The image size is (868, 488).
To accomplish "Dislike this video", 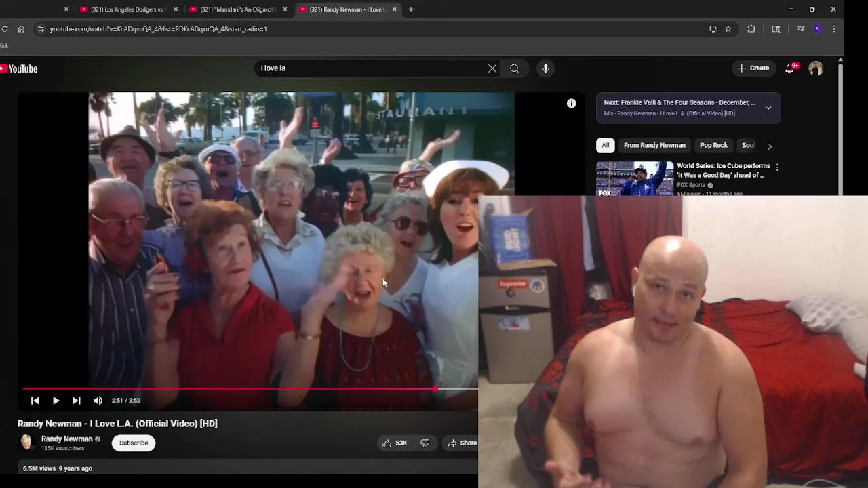I will click(x=425, y=443).
